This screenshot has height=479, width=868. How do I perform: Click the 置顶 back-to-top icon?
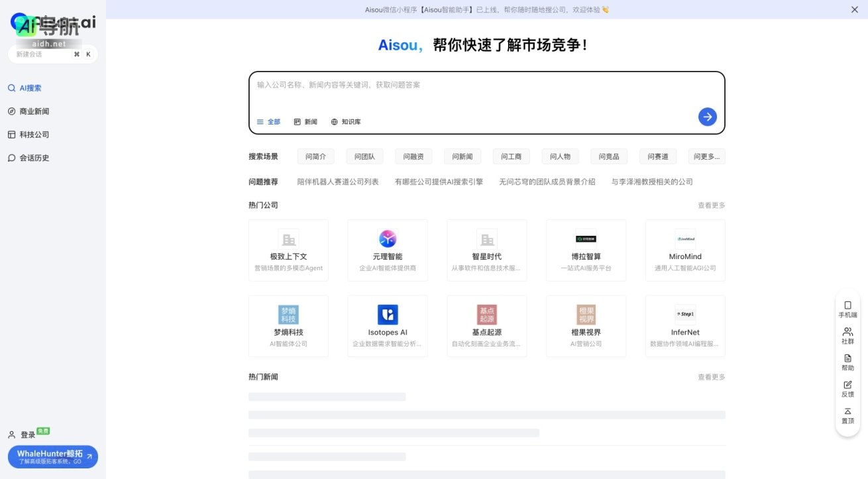pyautogui.click(x=847, y=416)
